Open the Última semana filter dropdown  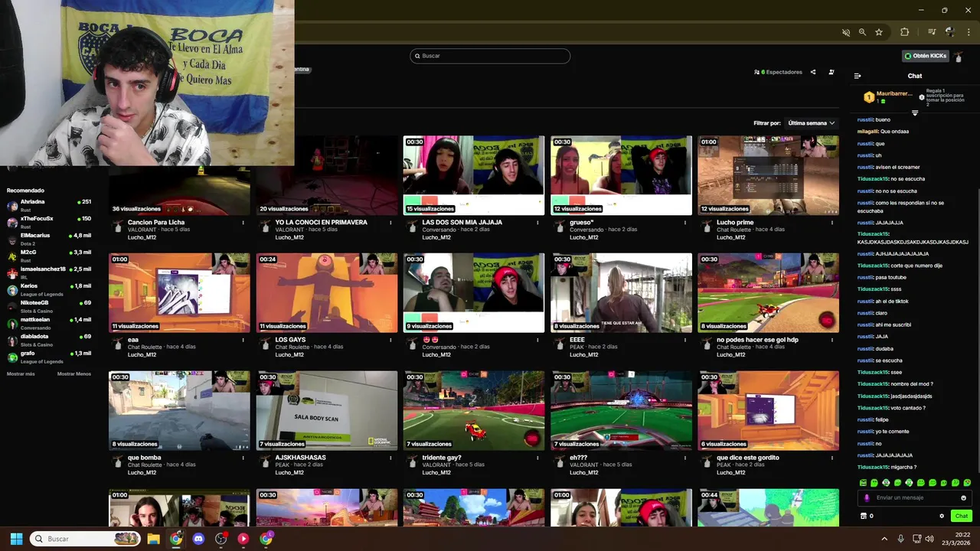pos(812,123)
